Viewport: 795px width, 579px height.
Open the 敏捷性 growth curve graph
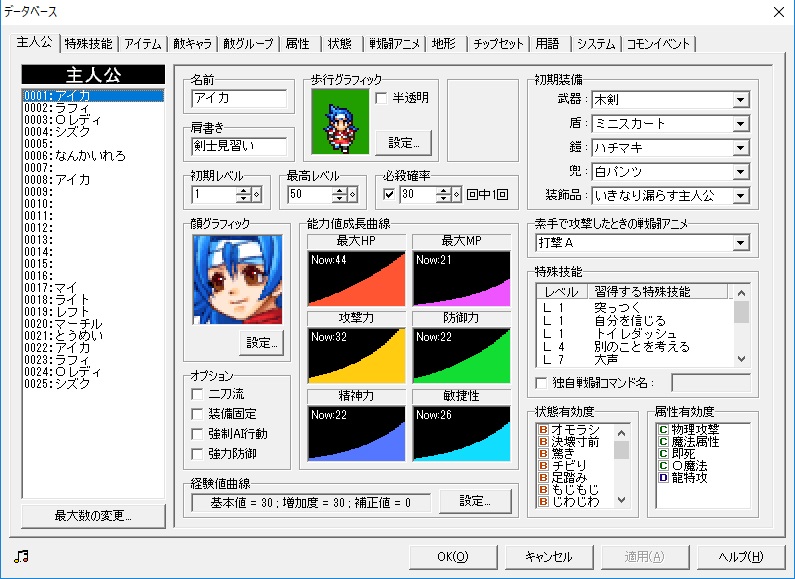461,433
